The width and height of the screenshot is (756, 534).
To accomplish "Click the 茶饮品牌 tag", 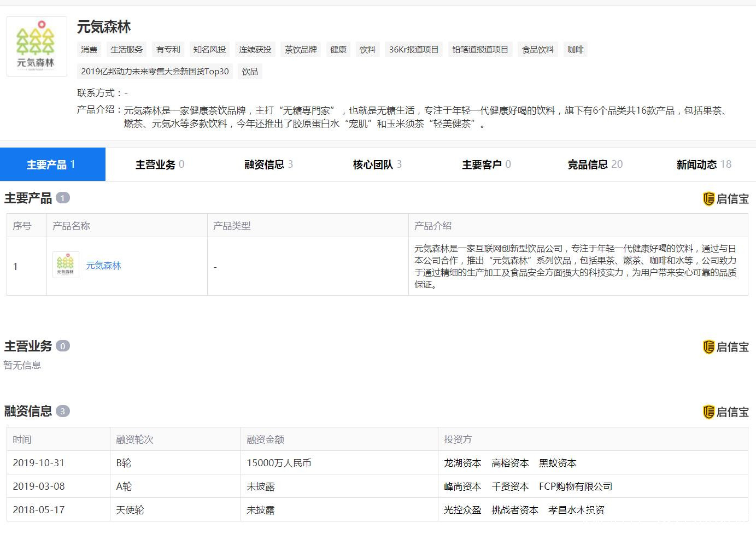I will point(301,50).
